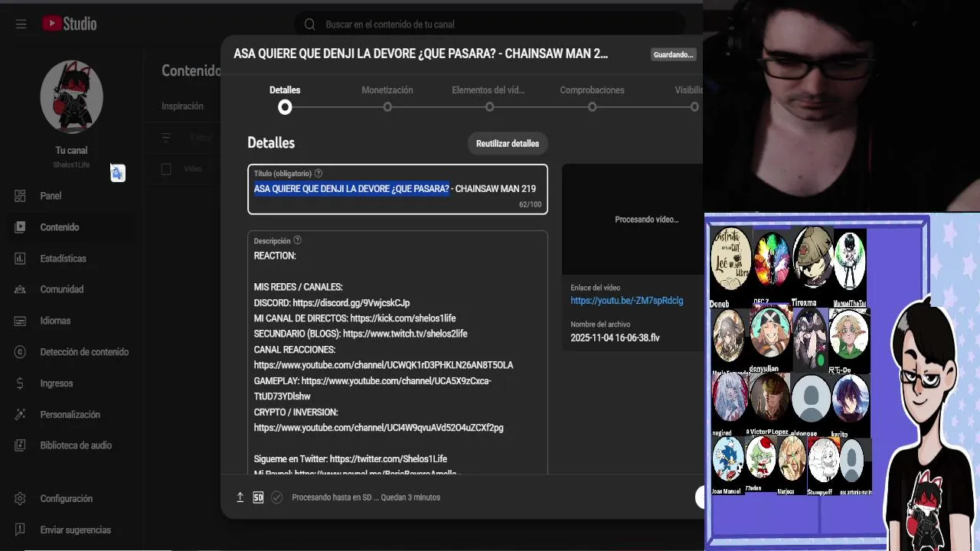This screenshot has height=551, width=980.
Task: Open the Monetización step label
Action: pyautogui.click(x=387, y=90)
